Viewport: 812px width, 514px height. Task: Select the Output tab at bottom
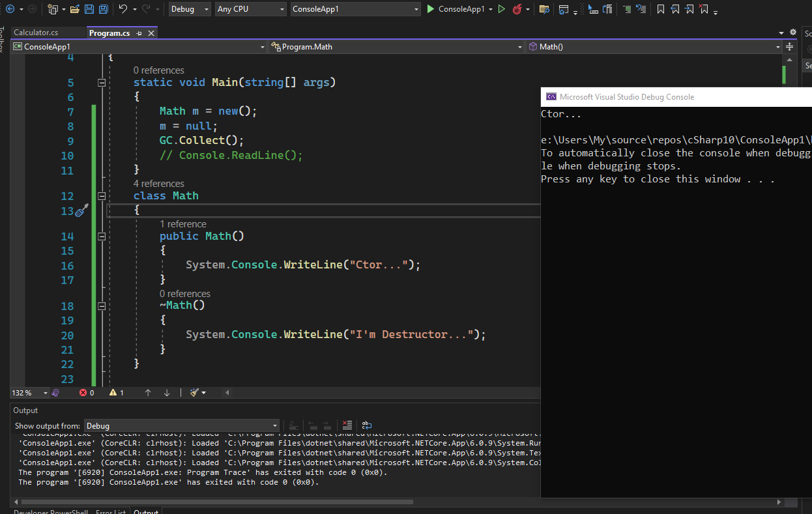click(146, 512)
